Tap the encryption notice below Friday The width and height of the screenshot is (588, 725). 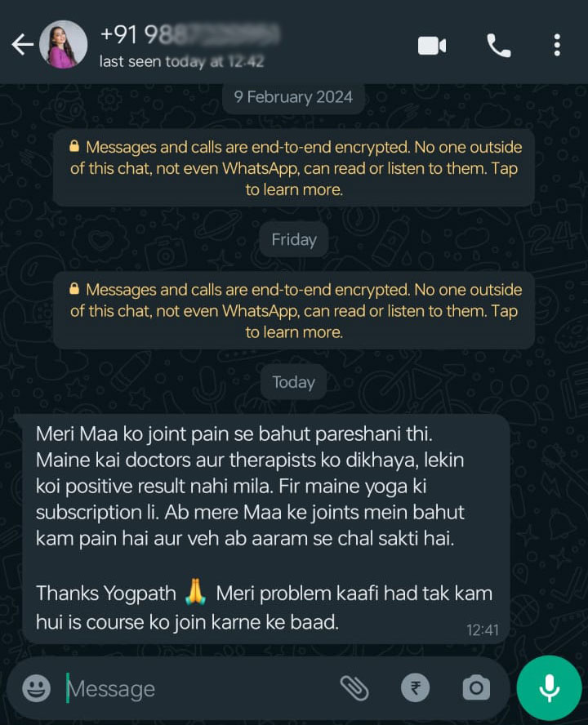294,310
